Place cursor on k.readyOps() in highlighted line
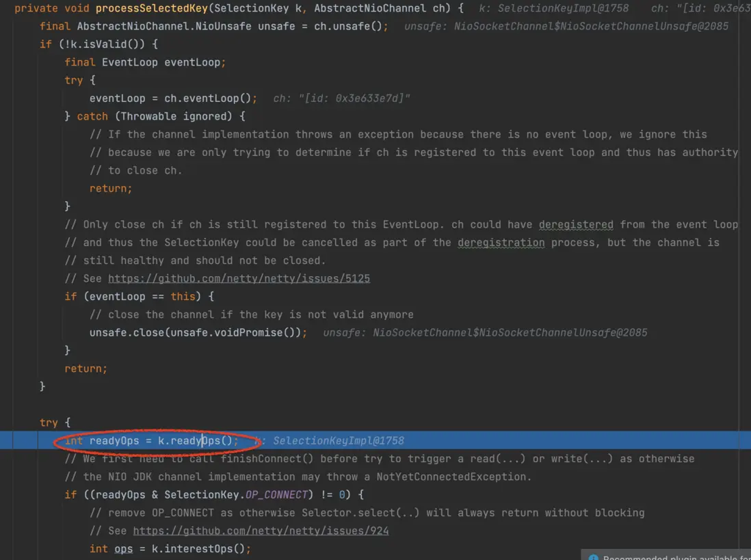The height and width of the screenshot is (560, 751). (x=195, y=441)
